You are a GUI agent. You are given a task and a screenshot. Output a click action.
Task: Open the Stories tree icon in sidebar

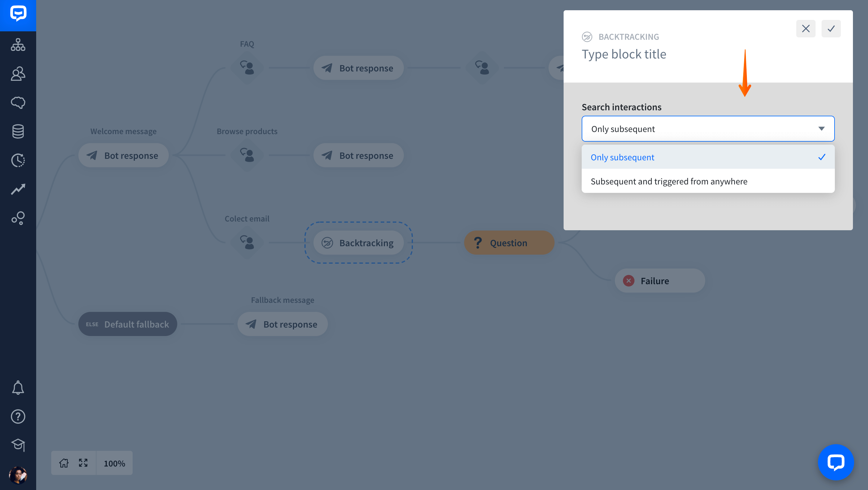[x=18, y=45]
